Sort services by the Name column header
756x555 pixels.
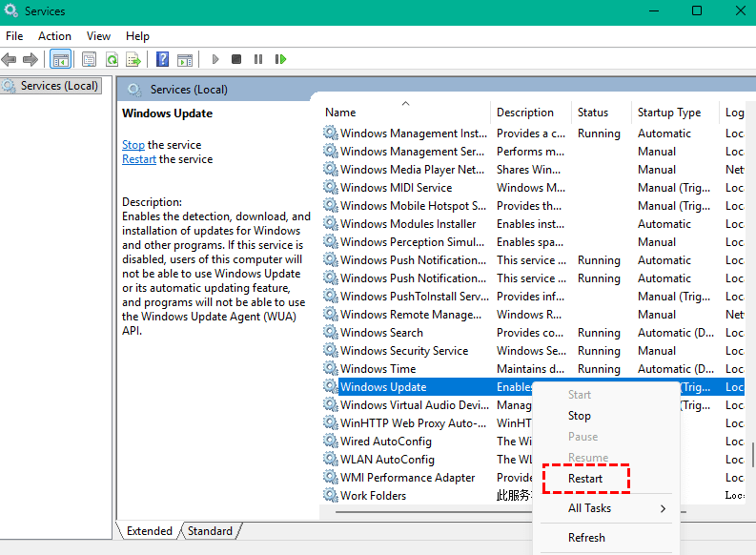coord(340,113)
